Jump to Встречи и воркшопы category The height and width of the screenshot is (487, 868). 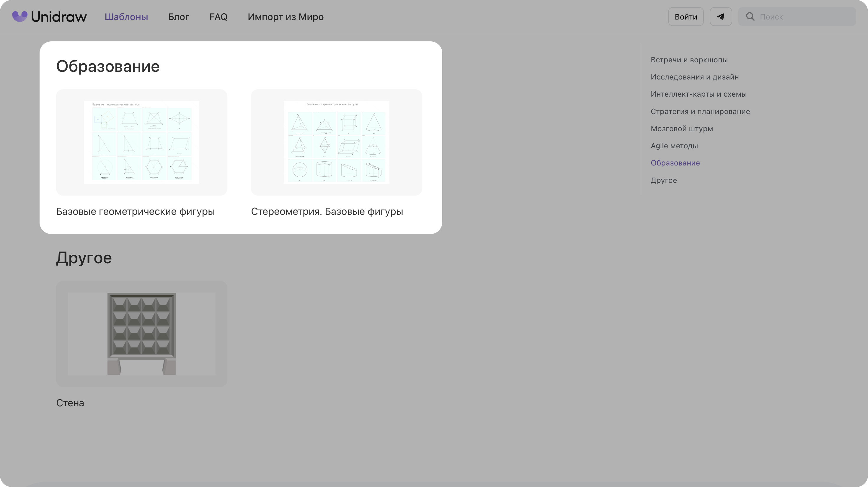coord(689,60)
